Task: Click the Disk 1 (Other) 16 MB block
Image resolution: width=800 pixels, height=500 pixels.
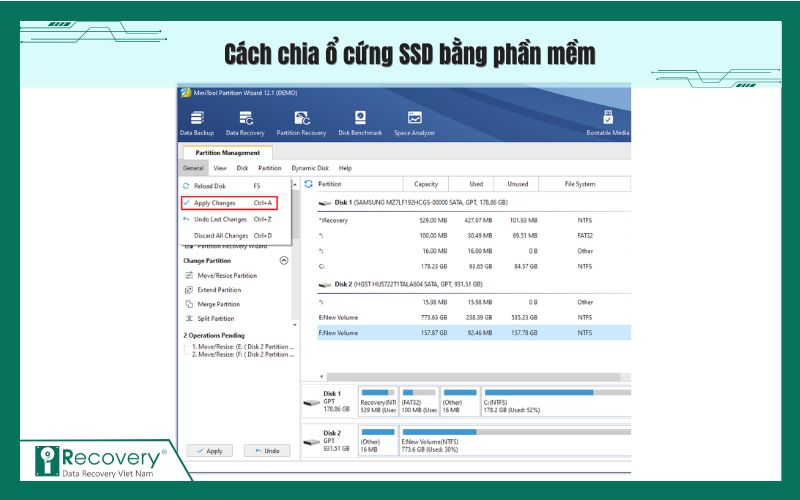Action: click(x=460, y=402)
